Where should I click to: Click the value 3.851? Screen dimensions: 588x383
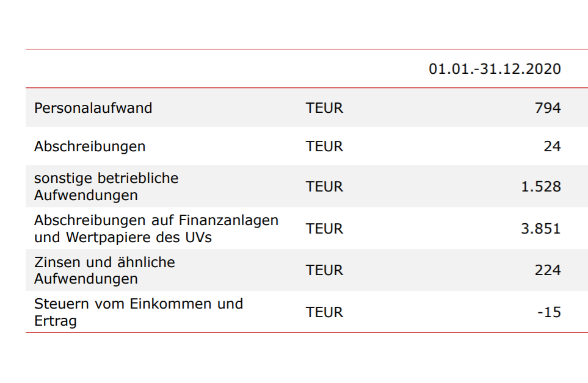click(x=540, y=229)
